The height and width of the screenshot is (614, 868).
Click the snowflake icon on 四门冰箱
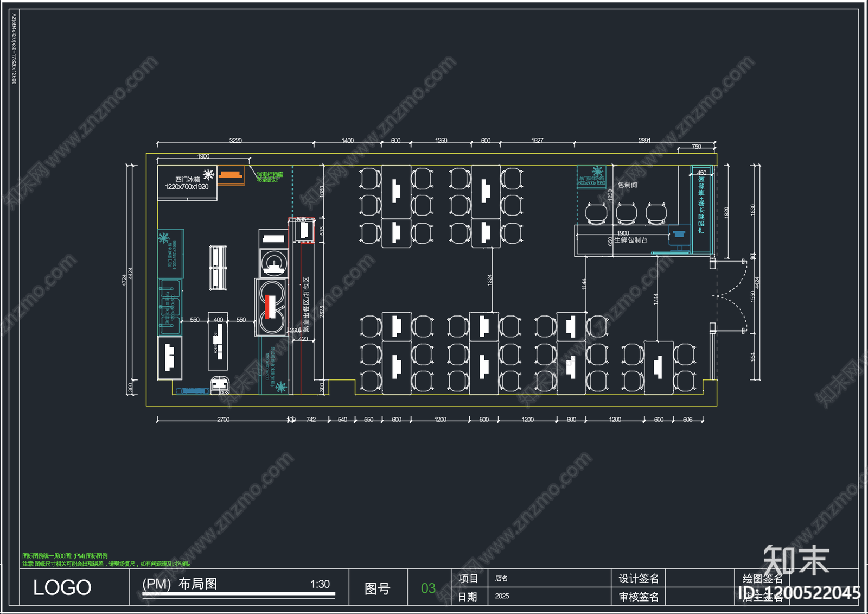(208, 174)
